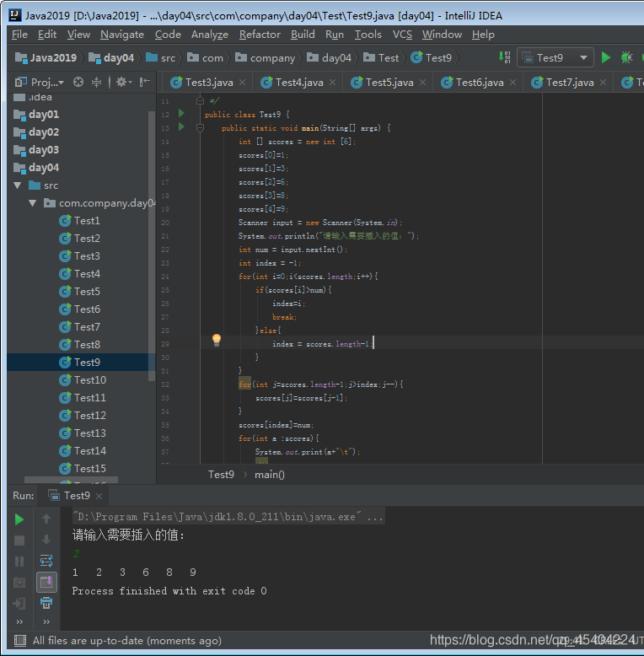Click the pause output icon
Viewport: 644px width, 656px height.
[x=19, y=562]
